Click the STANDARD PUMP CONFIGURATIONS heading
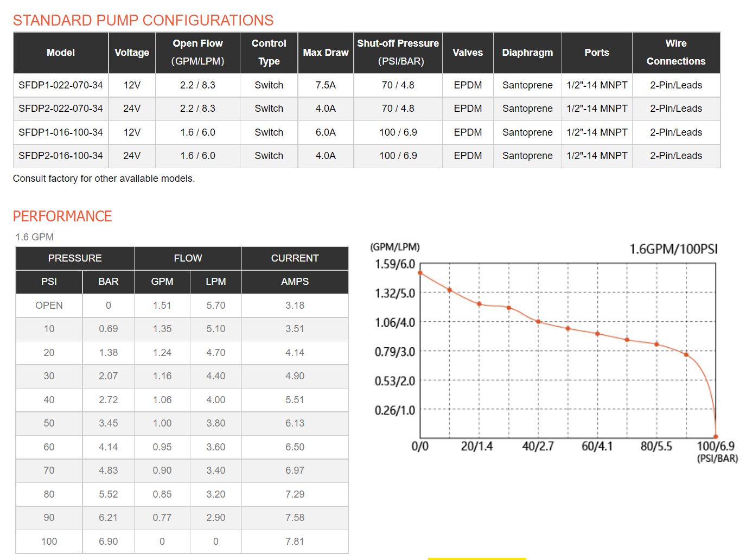The image size is (746, 560). tap(143, 20)
